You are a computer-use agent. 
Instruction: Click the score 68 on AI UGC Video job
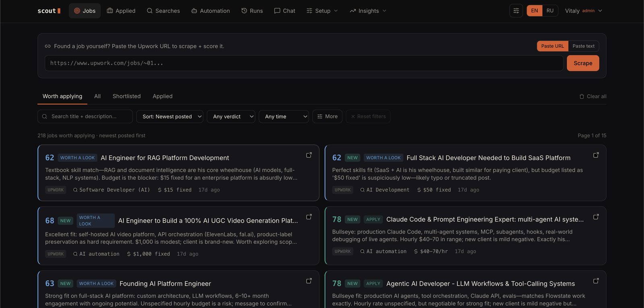click(x=50, y=221)
